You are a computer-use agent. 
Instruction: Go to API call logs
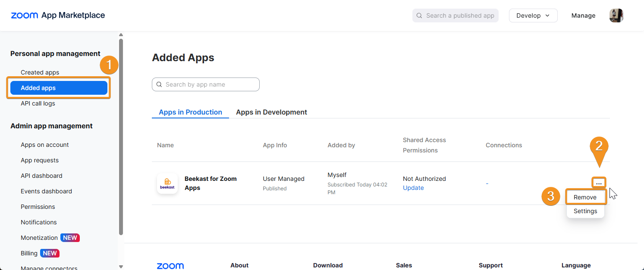point(38,103)
